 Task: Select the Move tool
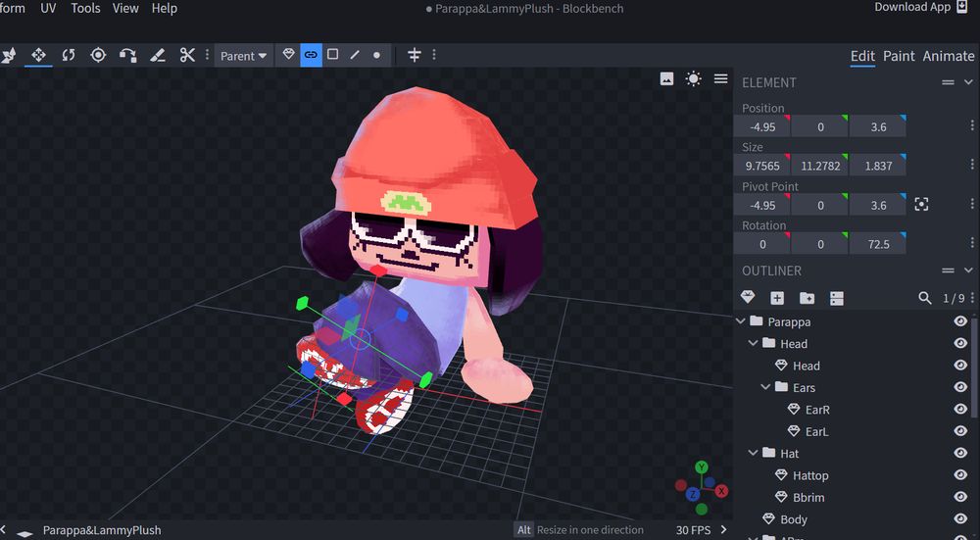(x=39, y=55)
